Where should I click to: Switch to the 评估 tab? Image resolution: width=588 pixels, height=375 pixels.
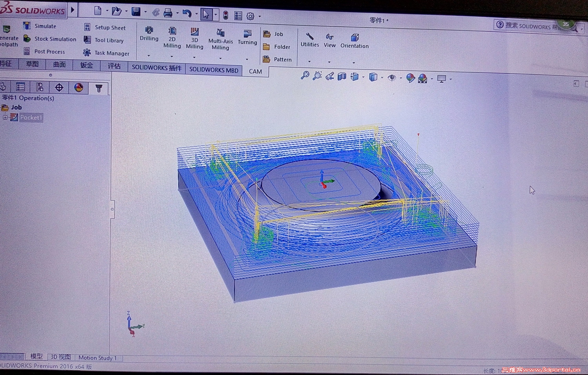click(114, 66)
